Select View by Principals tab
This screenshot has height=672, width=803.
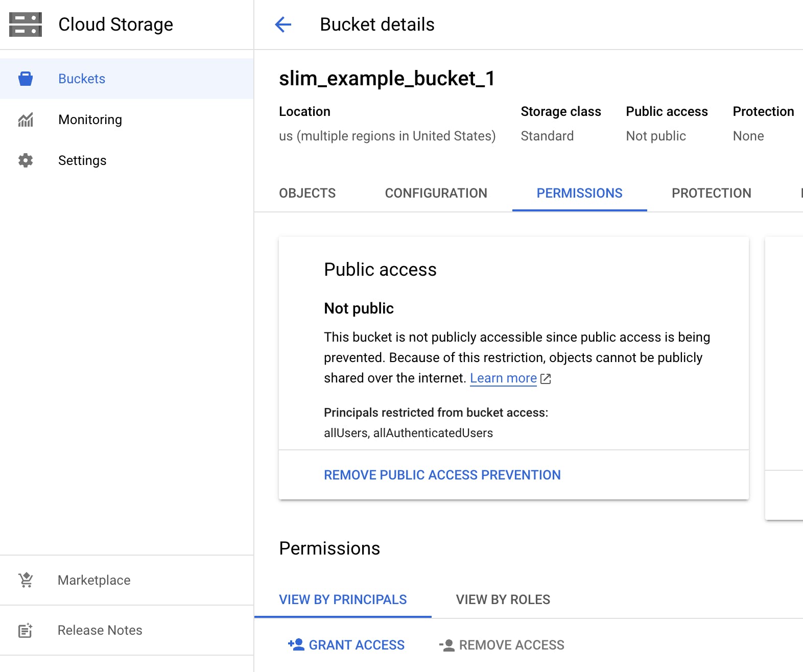(x=343, y=599)
